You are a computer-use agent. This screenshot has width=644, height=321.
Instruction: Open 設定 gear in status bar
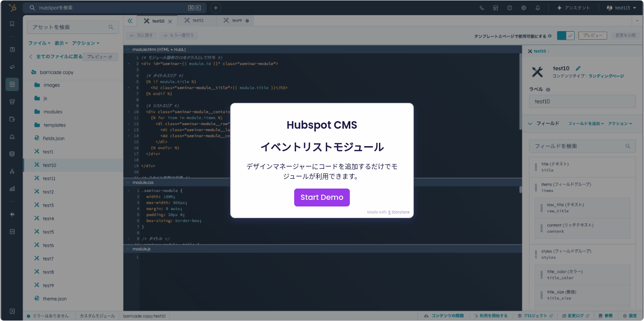[630, 316]
